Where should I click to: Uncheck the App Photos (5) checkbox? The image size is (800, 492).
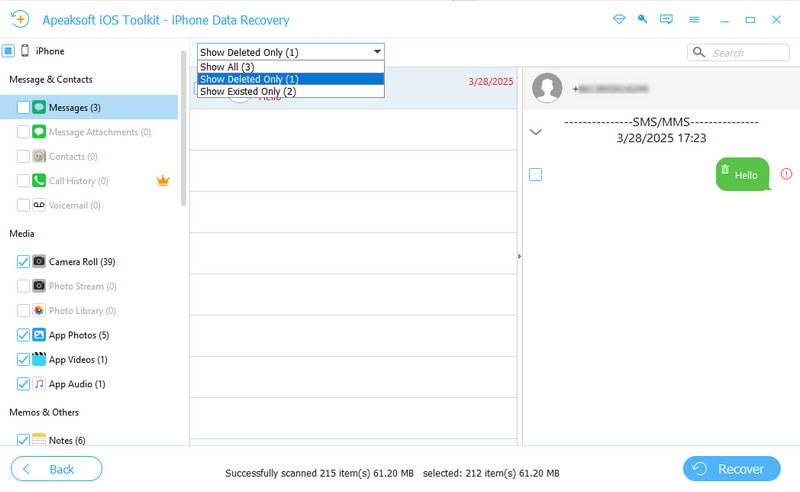pos(23,335)
